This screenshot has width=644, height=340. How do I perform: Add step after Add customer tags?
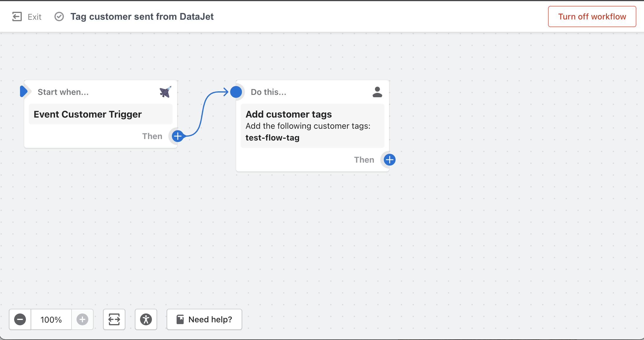pyautogui.click(x=389, y=160)
